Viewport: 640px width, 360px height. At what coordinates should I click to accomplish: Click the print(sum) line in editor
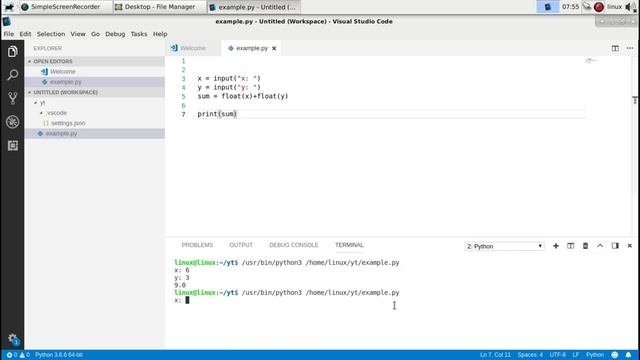click(217, 114)
